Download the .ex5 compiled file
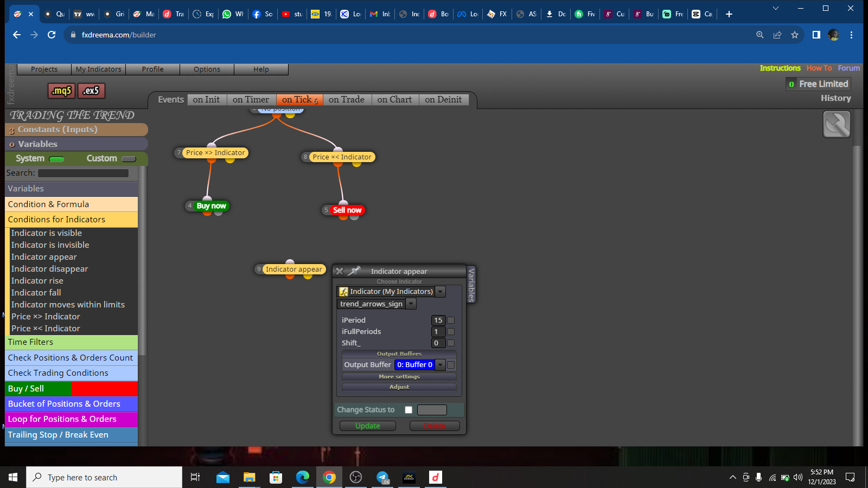Image resolution: width=868 pixels, height=488 pixels. point(91,91)
